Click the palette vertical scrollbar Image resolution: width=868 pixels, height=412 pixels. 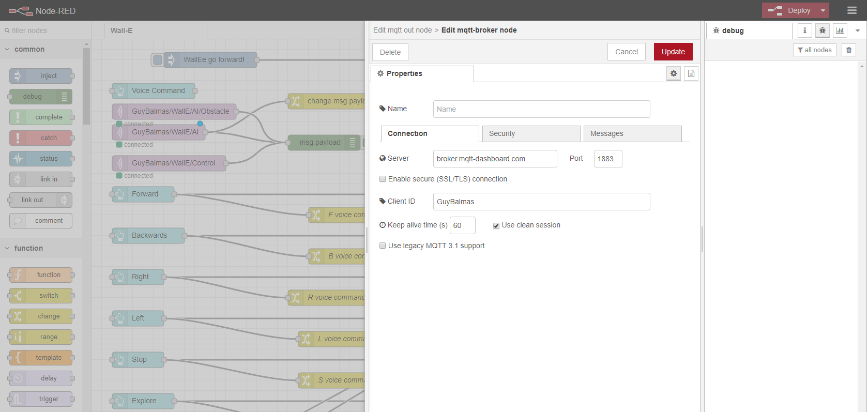click(86, 85)
